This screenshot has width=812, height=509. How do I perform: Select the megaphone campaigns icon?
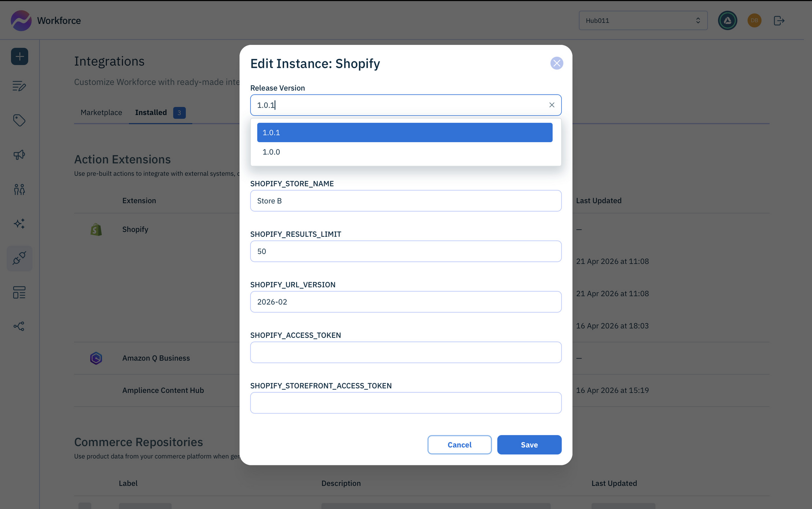[x=19, y=155]
